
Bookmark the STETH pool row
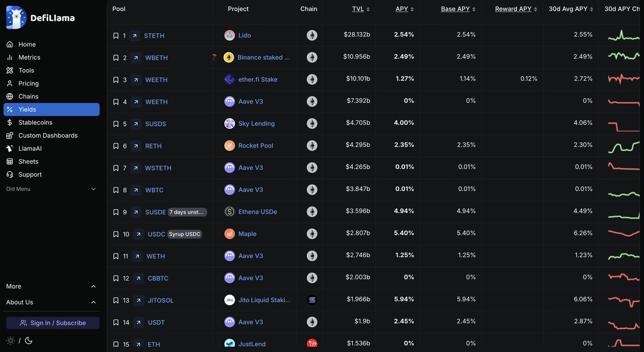[116, 36]
